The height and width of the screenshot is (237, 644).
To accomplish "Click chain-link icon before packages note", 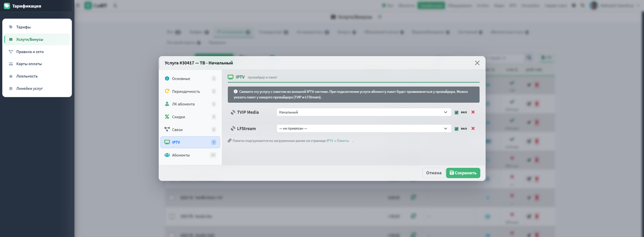I will 229,140.
